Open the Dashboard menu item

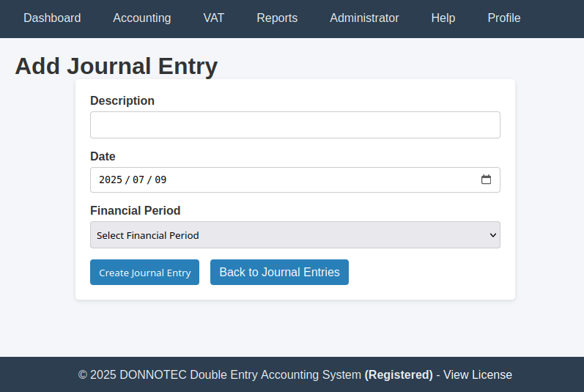pos(52,18)
